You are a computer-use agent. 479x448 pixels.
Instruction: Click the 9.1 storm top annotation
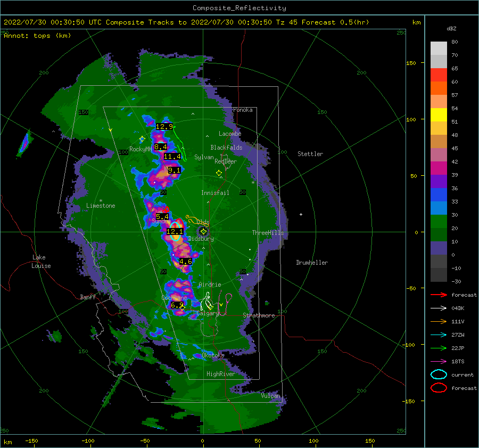[174, 170]
